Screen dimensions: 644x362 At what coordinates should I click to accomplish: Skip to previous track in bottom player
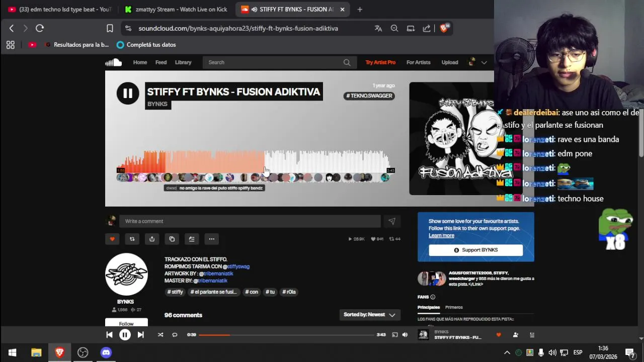tap(109, 335)
